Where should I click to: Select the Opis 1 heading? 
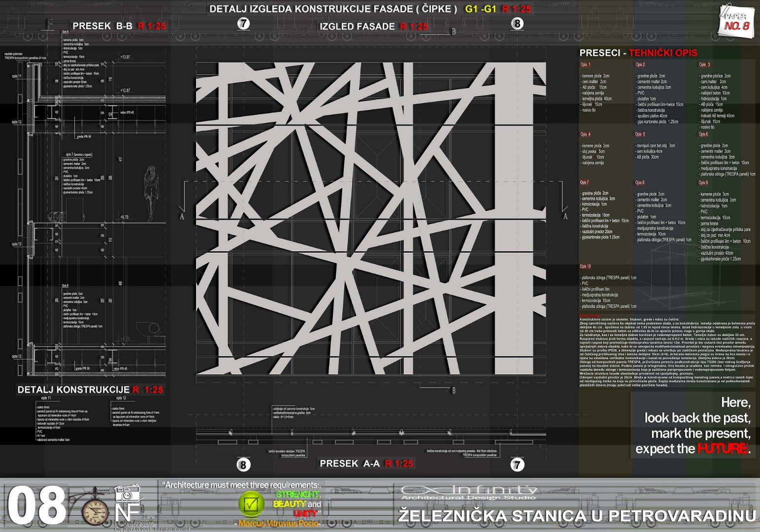(585, 65)
